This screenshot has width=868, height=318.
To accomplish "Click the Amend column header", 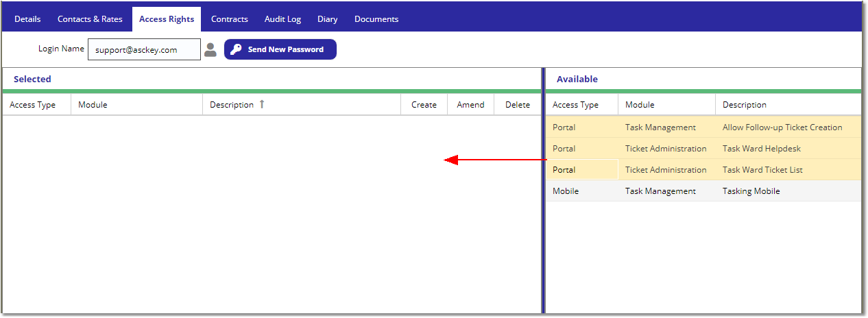I will (x=470, y=105).
